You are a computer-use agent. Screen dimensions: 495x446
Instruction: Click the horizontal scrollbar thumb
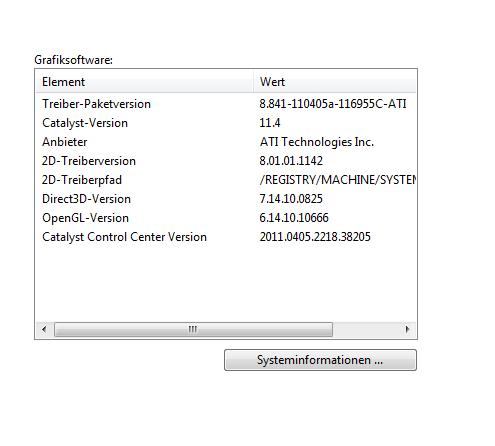[x=193, y=329]
